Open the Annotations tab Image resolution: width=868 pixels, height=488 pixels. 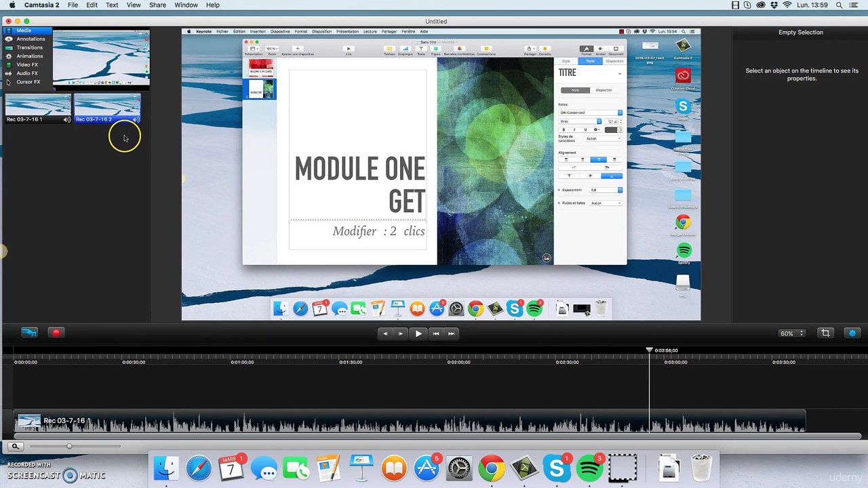(x=27, y=39)
